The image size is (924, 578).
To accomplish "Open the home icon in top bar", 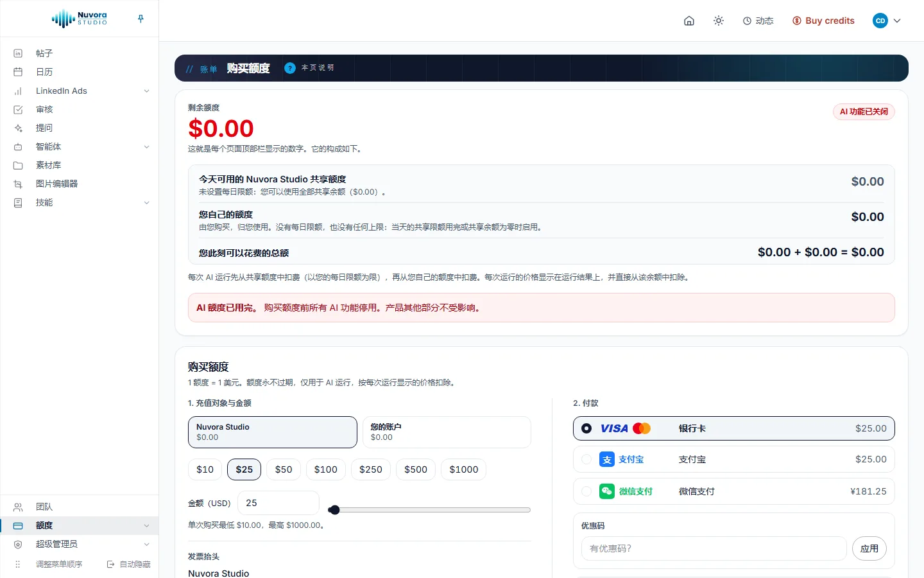I will (689, 21).
